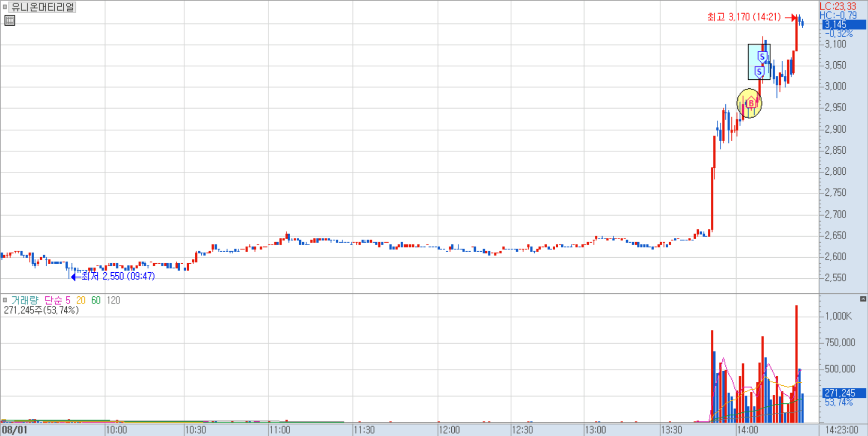This screenshot has height=436, width=868.
Task: Click the pink 5-period average label
Action: (x=68, y=300)
